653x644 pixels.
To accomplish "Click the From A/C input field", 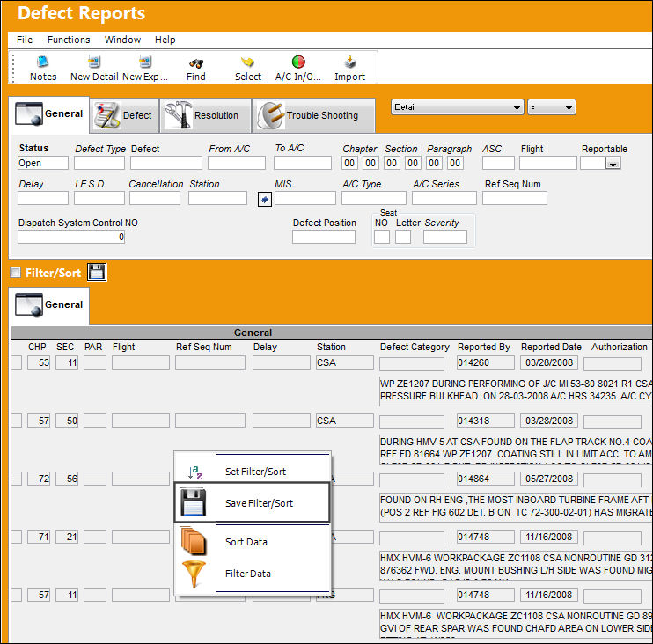I will pyautogui.click(x=237, y=163).
